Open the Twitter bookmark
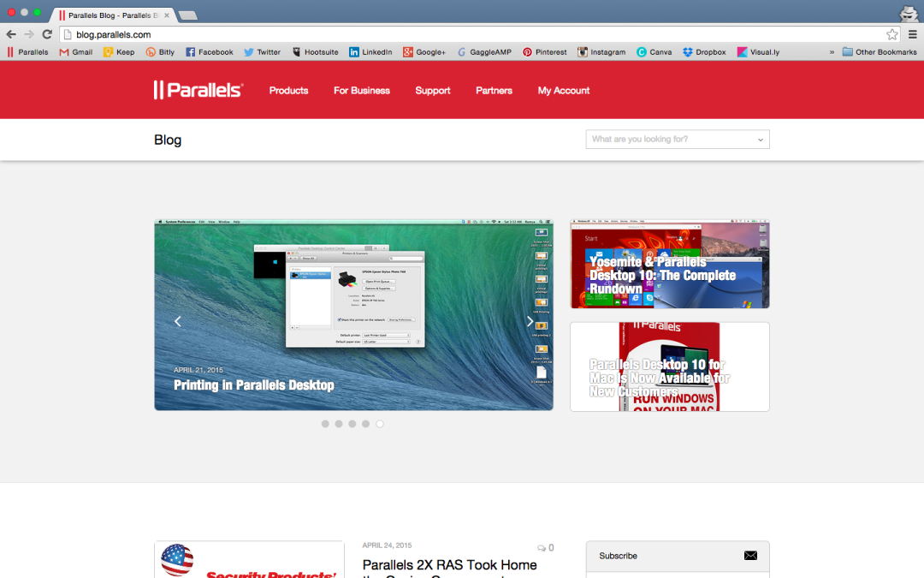 (263, 52)
